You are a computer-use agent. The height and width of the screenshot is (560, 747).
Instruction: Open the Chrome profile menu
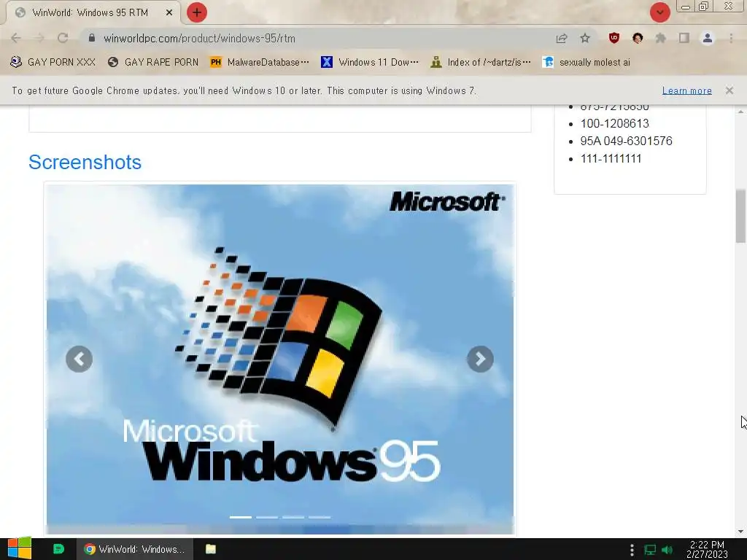[x=708, y=38]
